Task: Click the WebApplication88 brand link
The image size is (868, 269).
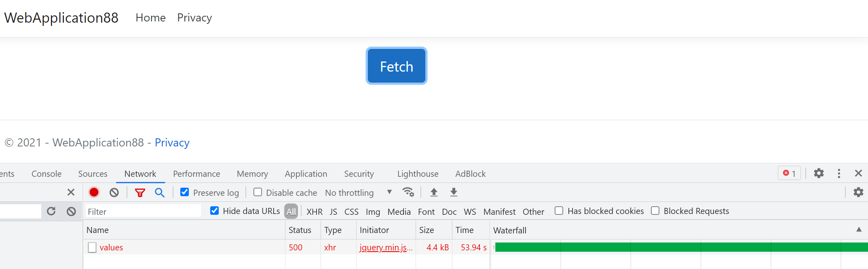Action: pyautogui.click(x=61, y=18)
